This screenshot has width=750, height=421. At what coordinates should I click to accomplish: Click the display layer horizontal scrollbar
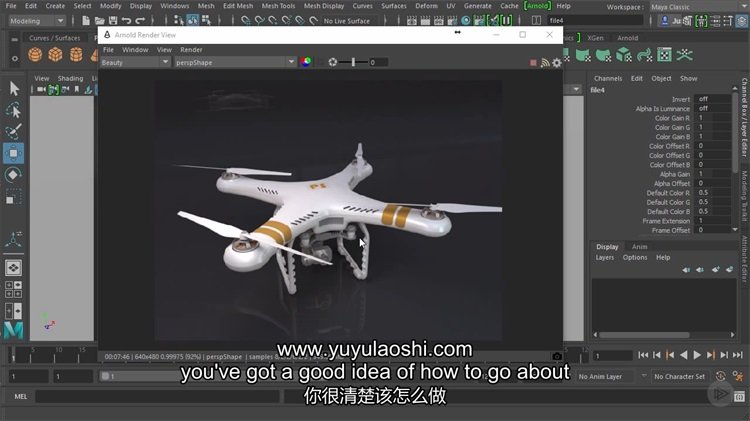point(644,335)
